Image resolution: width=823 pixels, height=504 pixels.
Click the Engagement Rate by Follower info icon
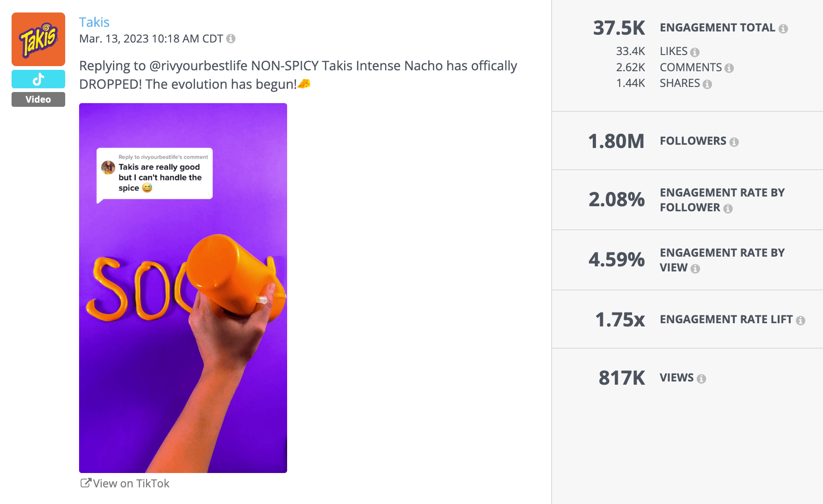tap(729, 209)
